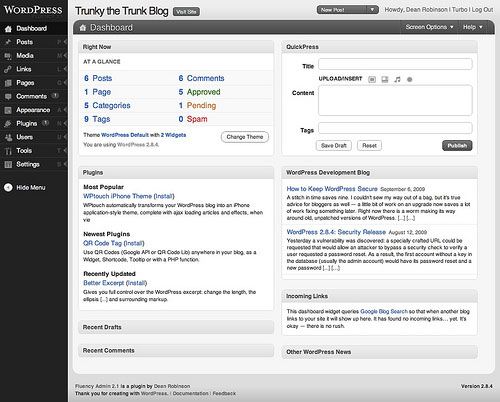Screen dimensions: 500x402
Task: Expand the Appearance submenu arrow
Action: point(65,110)
